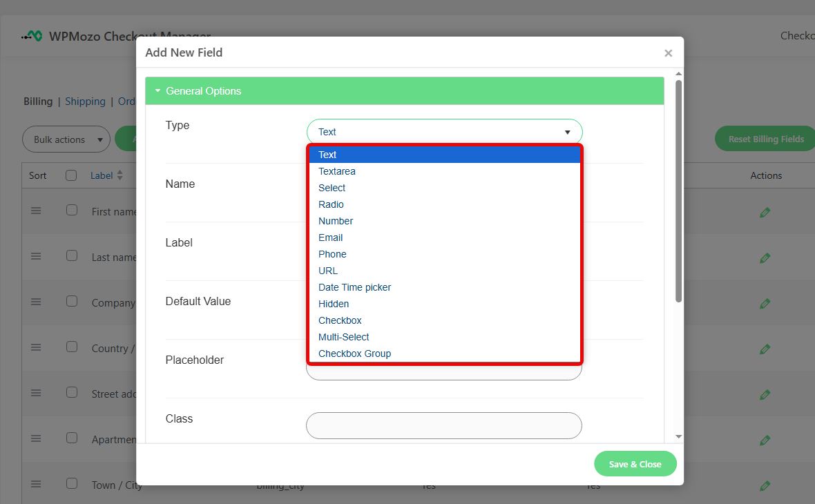This screenshot has height=504, width=815.
Task: Click the drag handle for Country row
Action: click(36, 347)
